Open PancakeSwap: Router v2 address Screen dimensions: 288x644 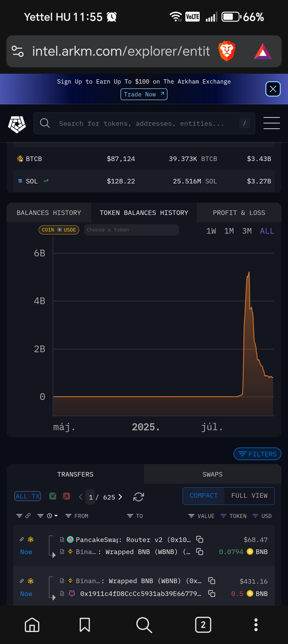(133, 540)
